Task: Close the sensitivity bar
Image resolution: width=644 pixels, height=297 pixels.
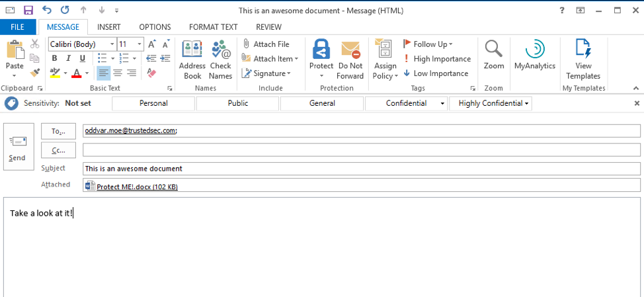Action: click(637, 103)
